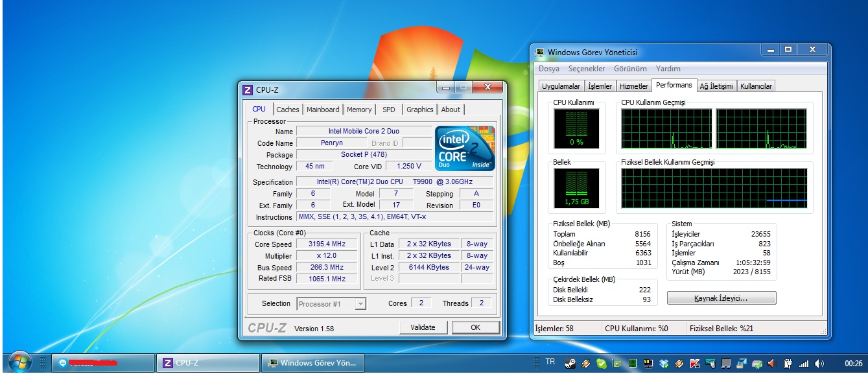Click the Rated FSB value 1065.1 MHz
This screenshot has width=868, height=374.
point(327,279)
